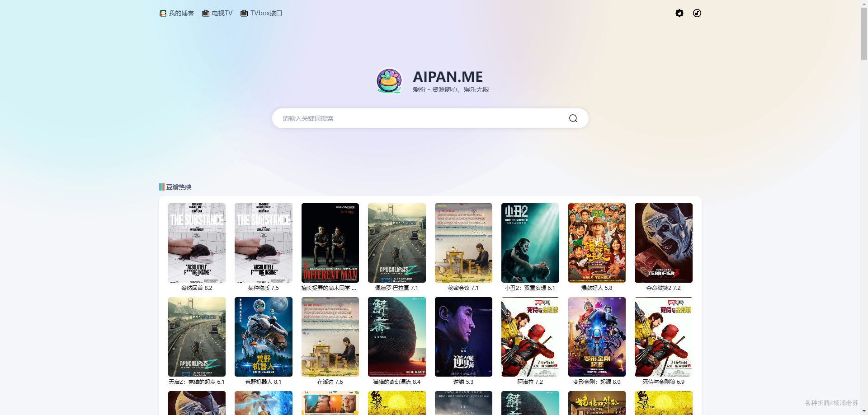Click the title text 荒野机器人 8.1

(264, 382)
